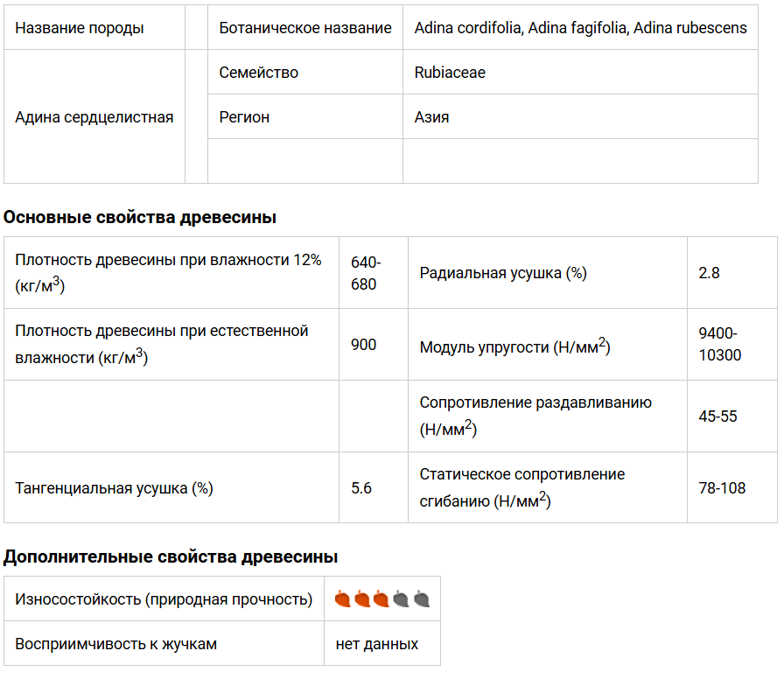Click the tangential shrinkage value '5.6'
Viewport: 784px width, 679px height.
(361, 488)
